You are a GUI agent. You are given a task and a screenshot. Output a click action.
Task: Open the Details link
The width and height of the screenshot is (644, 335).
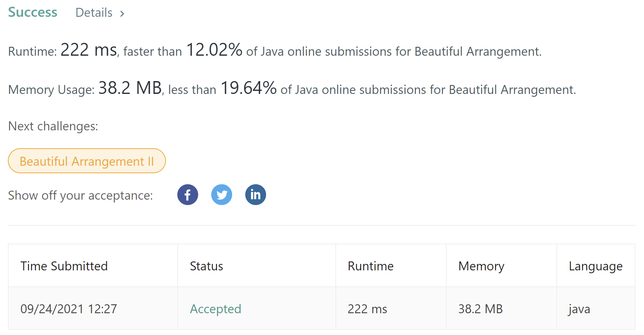click(x=94, y=13)
